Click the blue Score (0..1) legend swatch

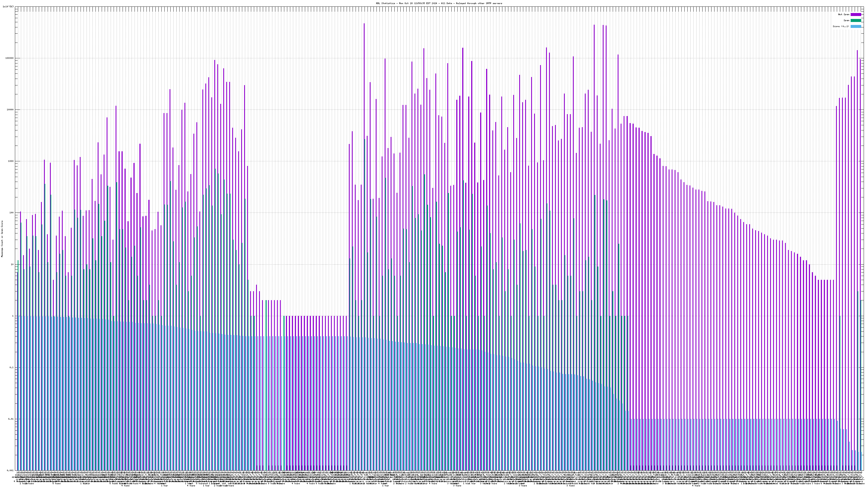pos(856,26)
